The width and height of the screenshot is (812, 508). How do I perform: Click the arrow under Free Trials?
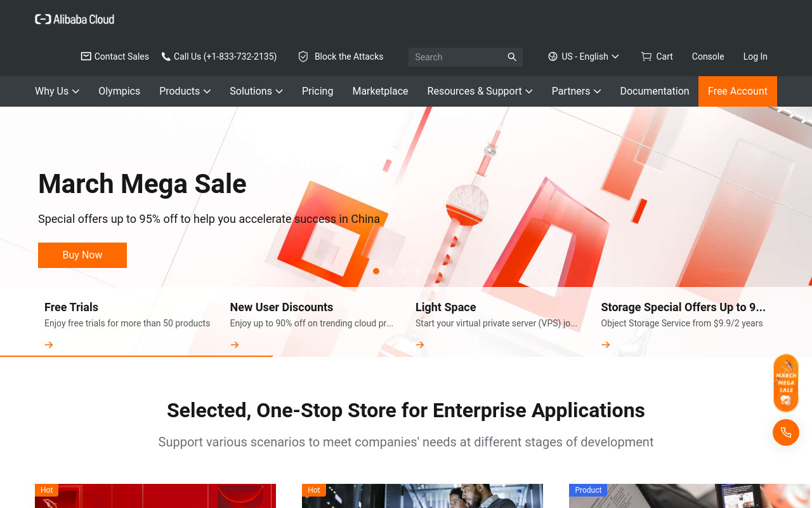pyautogui.click(x=49, y=345)
